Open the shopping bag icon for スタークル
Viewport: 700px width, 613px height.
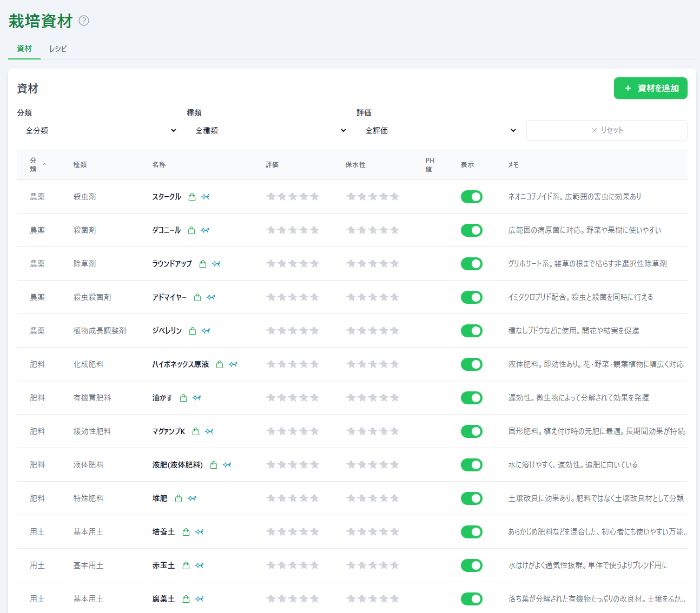[x=192, y=197]
